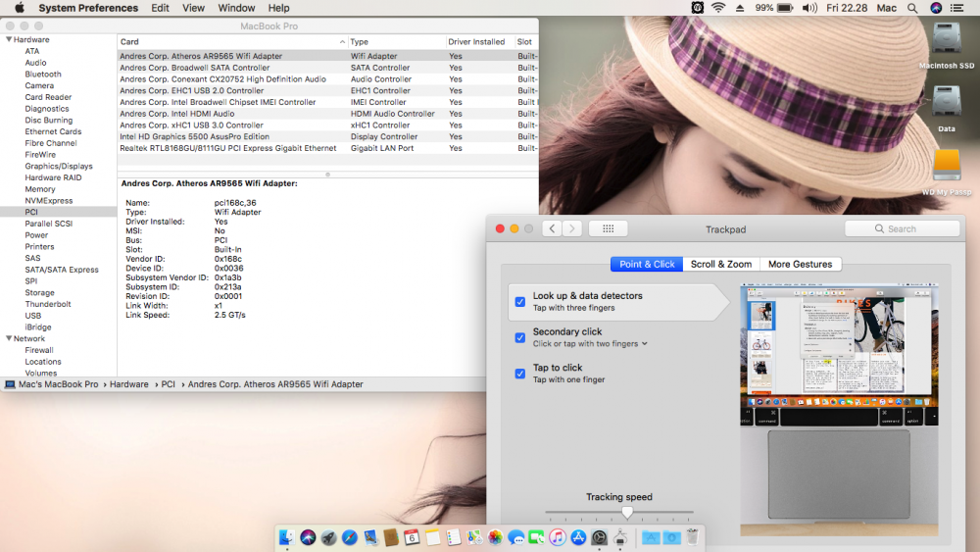
Task: Click Back arrow in Trackpad window
Action: pyautogui.click(x=552, y=228)
